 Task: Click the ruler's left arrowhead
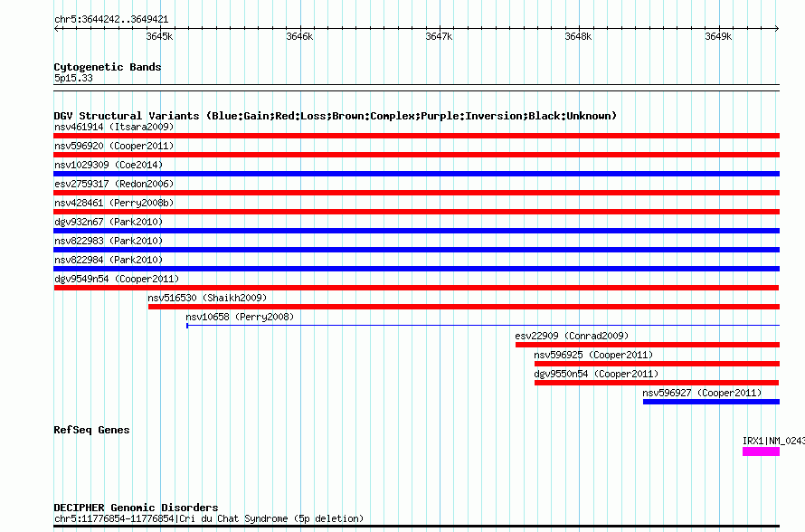point(56,29)
